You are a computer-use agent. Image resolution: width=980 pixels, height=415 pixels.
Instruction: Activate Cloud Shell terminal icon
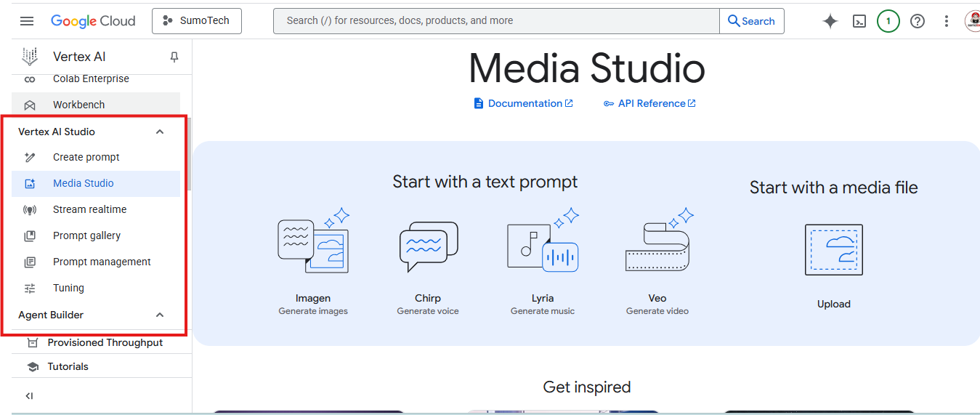(859, 21)
